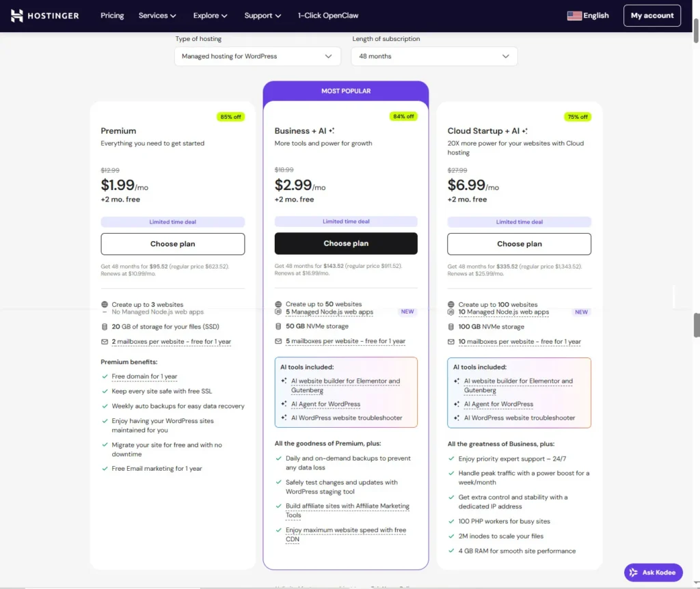Click 2 mailboxes per website link in Premium

point(172,342)
